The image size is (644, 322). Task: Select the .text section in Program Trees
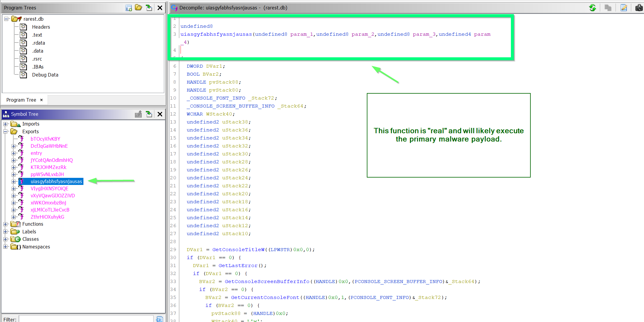coord(37,35)
